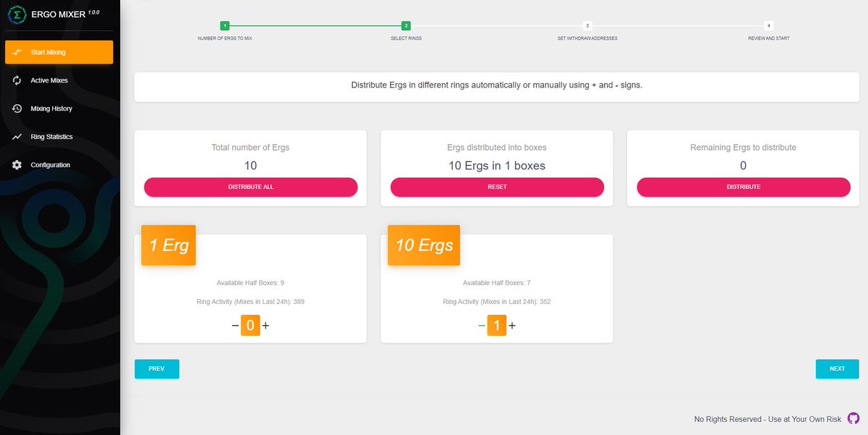Increase the 1 Erg ring count
The image size is (868, 435).
265,326
